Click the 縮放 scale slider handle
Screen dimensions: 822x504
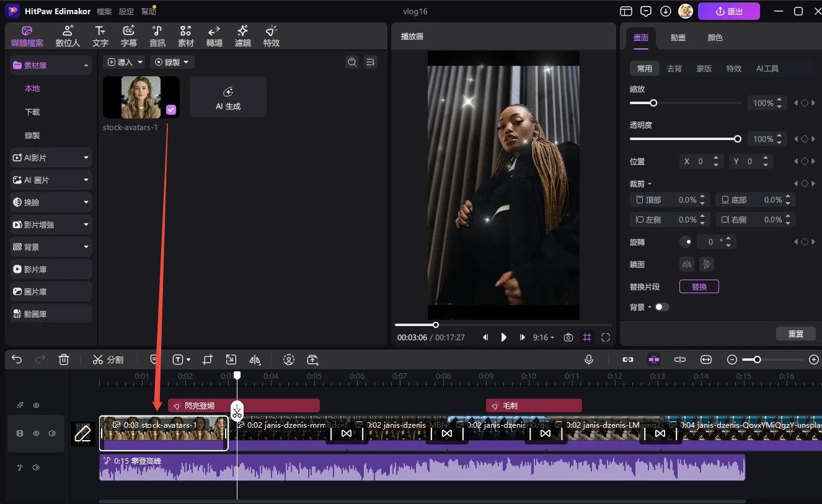coord(653,103)
